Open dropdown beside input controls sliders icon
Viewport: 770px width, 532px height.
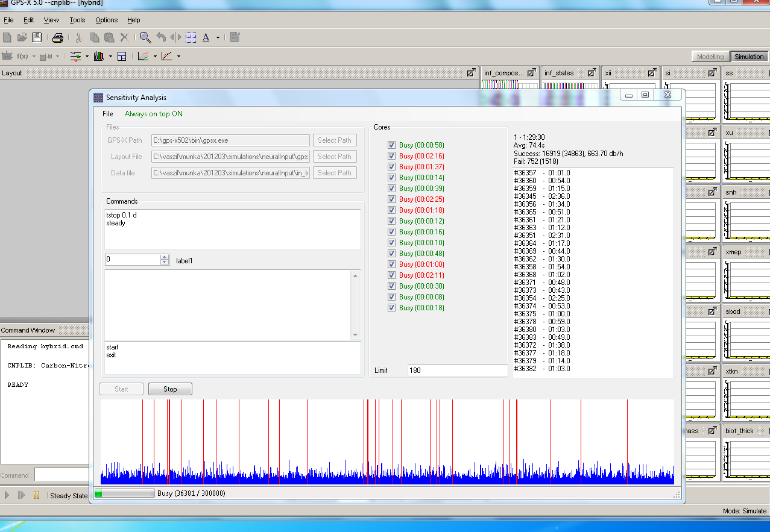(87, 57)
